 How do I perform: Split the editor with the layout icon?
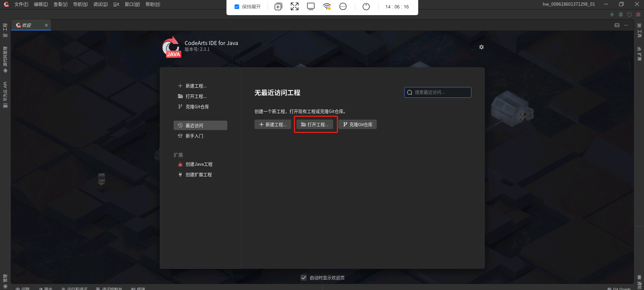click(x=617, y=25)
